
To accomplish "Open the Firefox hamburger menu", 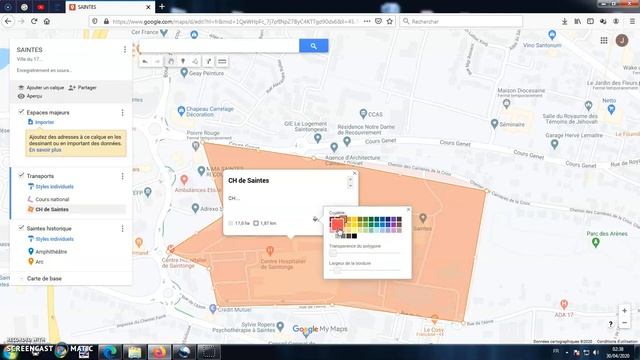I will [x=632, y=21].
